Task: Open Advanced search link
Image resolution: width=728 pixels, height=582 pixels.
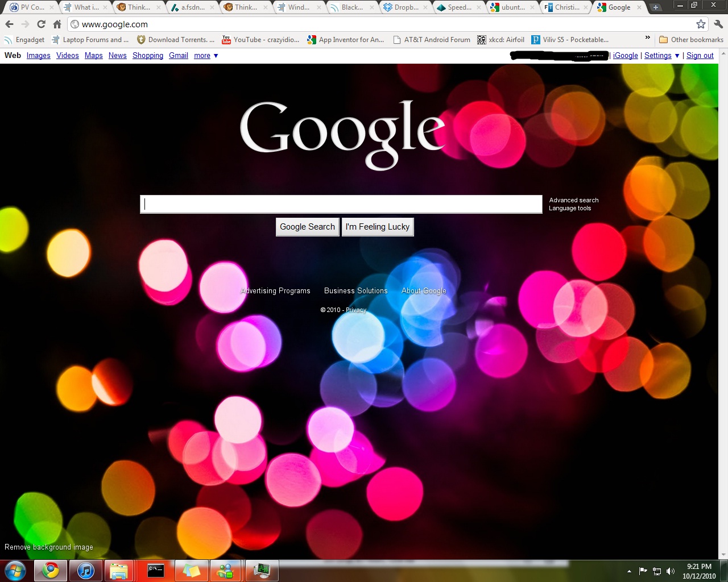Action: point(574,200)
